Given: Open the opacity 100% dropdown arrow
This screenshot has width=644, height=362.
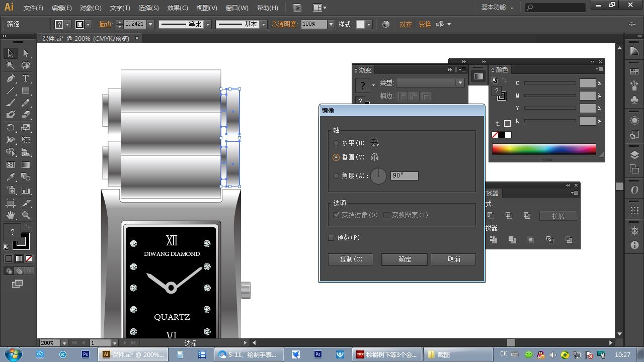Looking at the screenshot, I should coord(331,24).
